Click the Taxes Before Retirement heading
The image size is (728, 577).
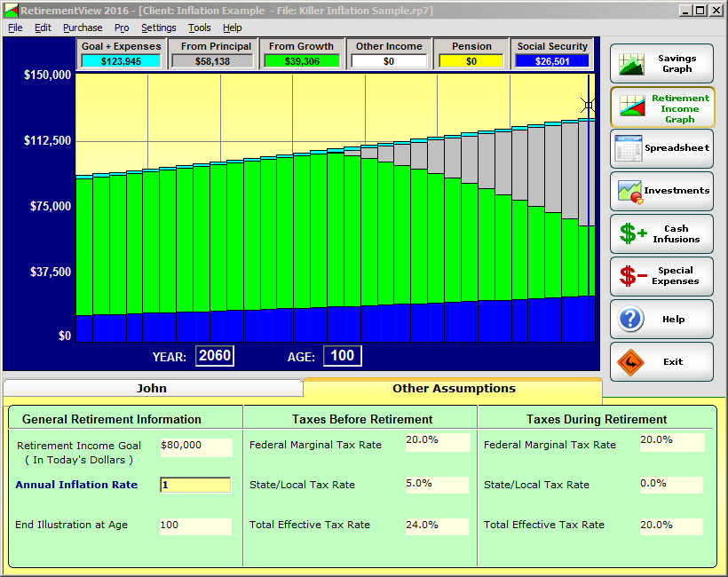click(x=362, y=419)
